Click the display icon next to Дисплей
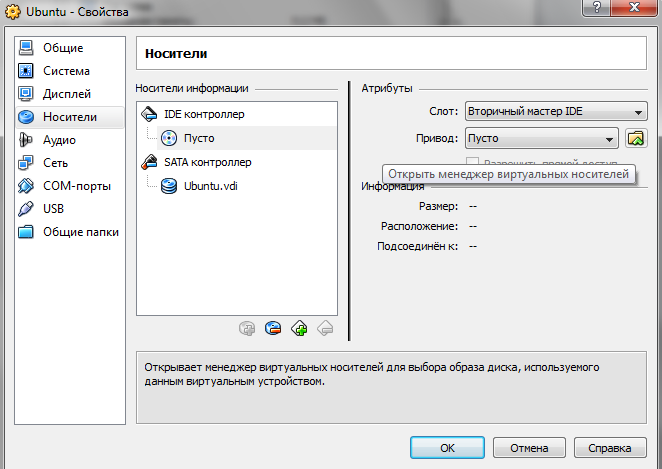This screenshot has height=469, width=662. coord(26,94)
